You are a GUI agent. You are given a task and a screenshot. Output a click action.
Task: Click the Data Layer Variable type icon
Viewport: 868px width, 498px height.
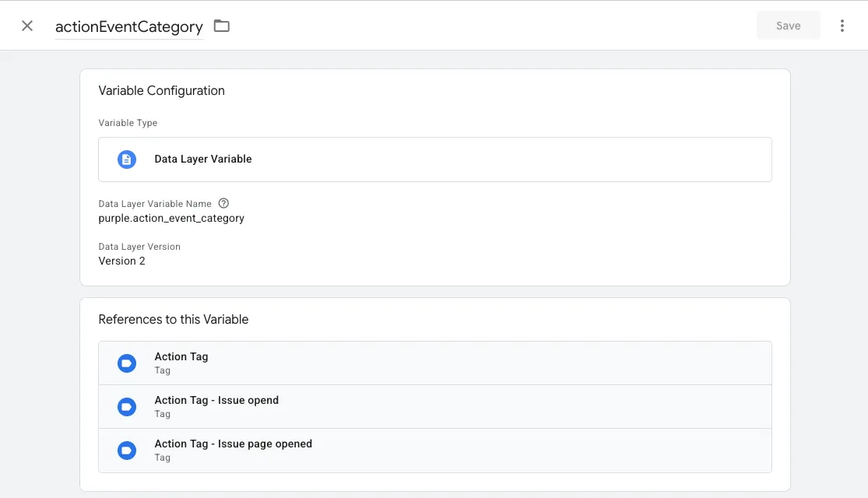click(x=127, y=160)
